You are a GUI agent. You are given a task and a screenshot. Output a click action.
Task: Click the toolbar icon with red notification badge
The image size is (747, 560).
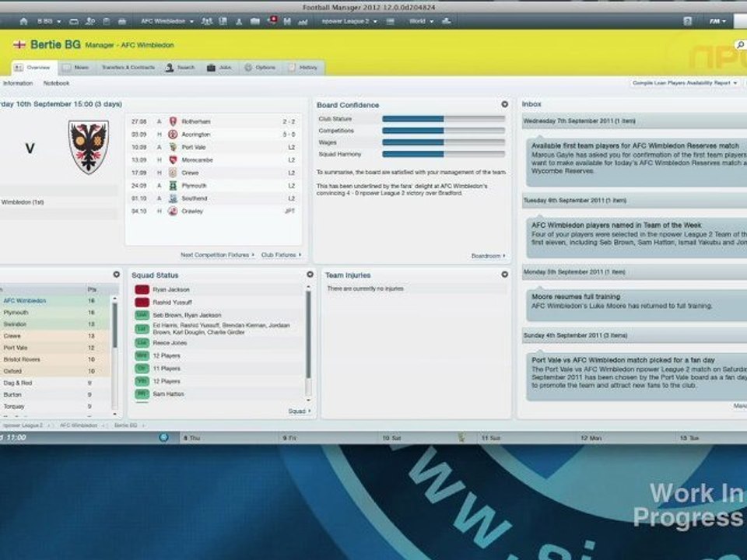click(x=272, y=20)
